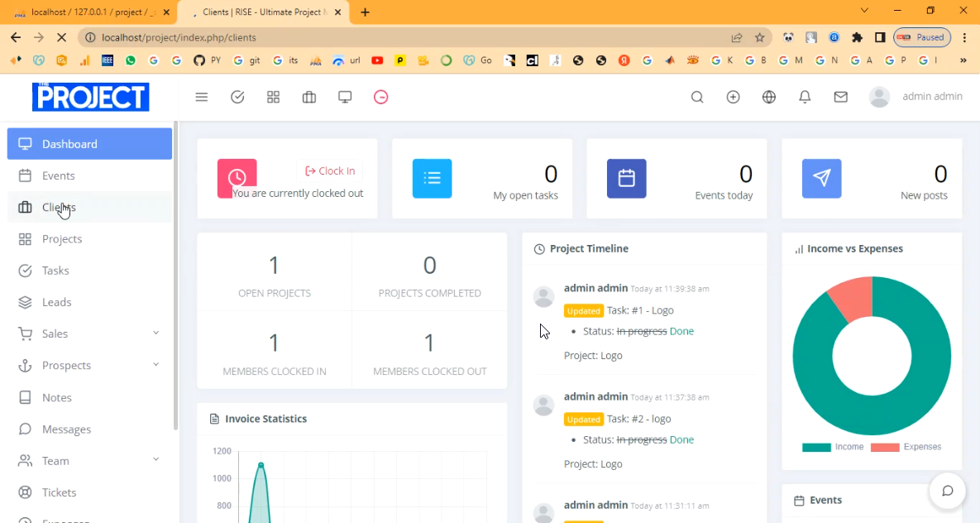Open the Open Projects count widget
The width and height of the screenshot is (980, 523).
coord(274,275)
